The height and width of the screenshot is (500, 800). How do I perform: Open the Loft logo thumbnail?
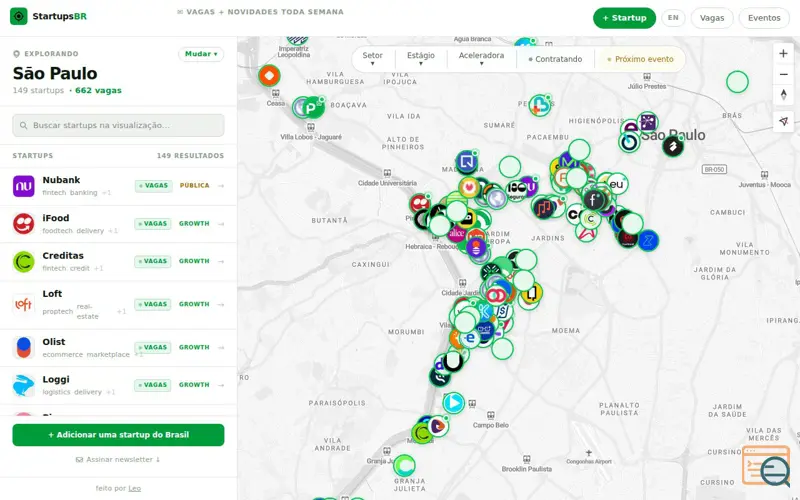tap(23, 305)
